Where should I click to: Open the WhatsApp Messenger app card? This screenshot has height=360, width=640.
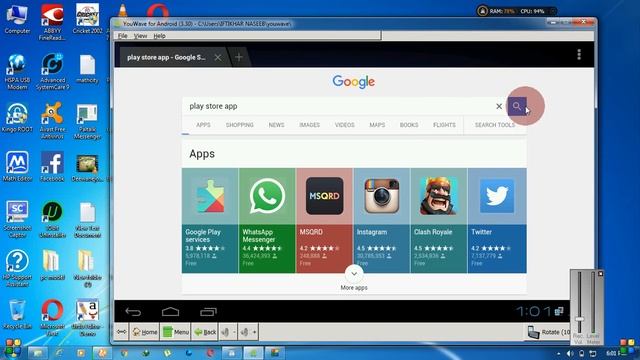point(267,220)
